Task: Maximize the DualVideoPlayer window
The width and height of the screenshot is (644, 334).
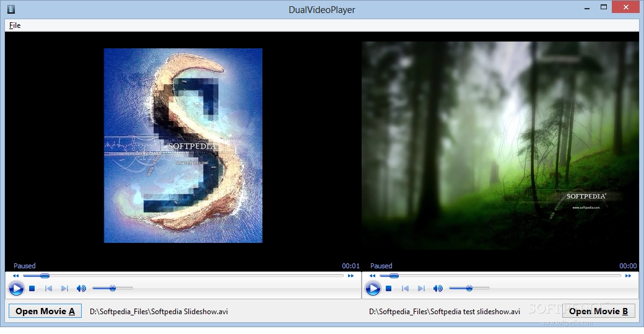Action: pyautogui.click(x=603, y=7)
